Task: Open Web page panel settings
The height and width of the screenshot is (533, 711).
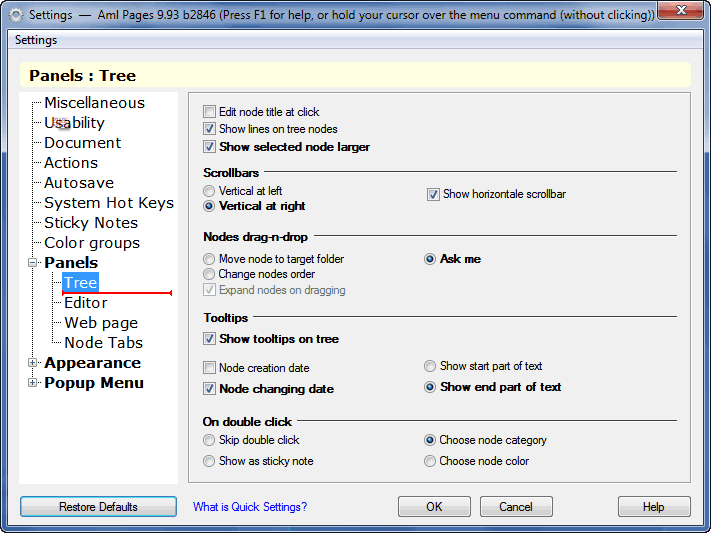Action: tap(101, 323)
